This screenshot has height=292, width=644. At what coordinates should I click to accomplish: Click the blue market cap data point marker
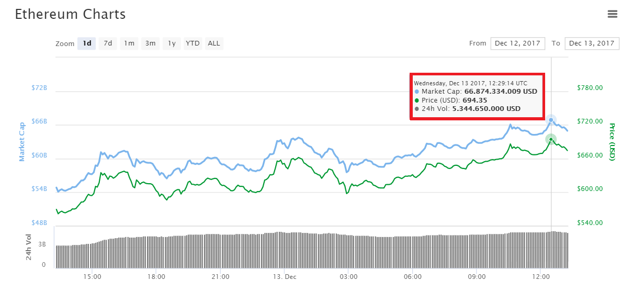[x=551, y=120]
